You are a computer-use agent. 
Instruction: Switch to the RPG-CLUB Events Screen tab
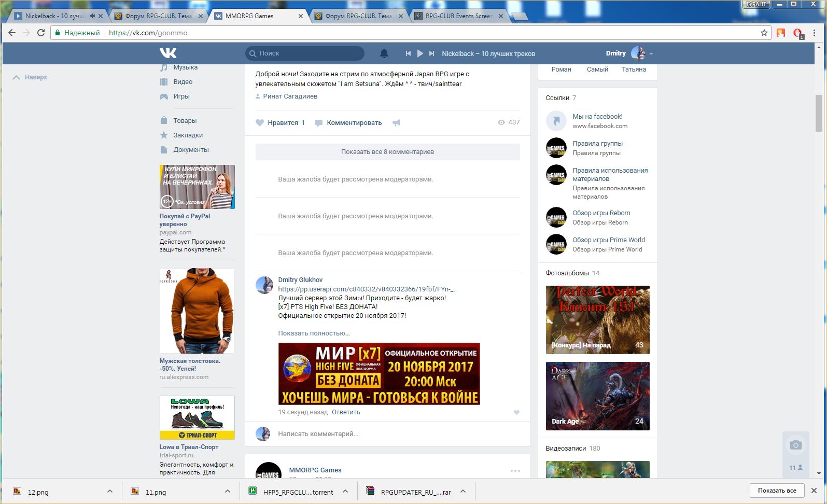(458, 16)
